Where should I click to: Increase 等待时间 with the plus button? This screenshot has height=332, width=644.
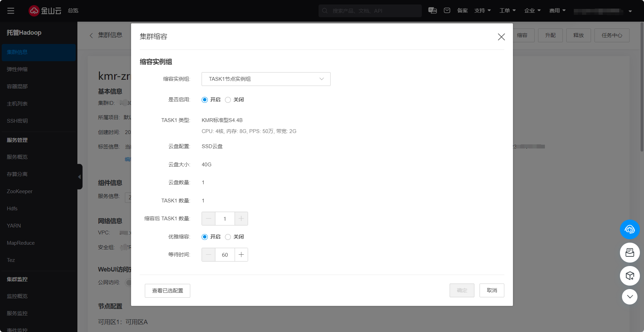coord(241,255)
